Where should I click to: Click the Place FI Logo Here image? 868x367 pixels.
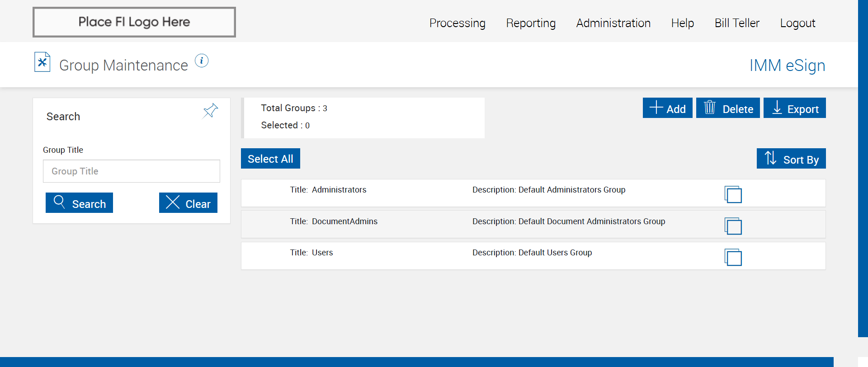pos(134,22)
